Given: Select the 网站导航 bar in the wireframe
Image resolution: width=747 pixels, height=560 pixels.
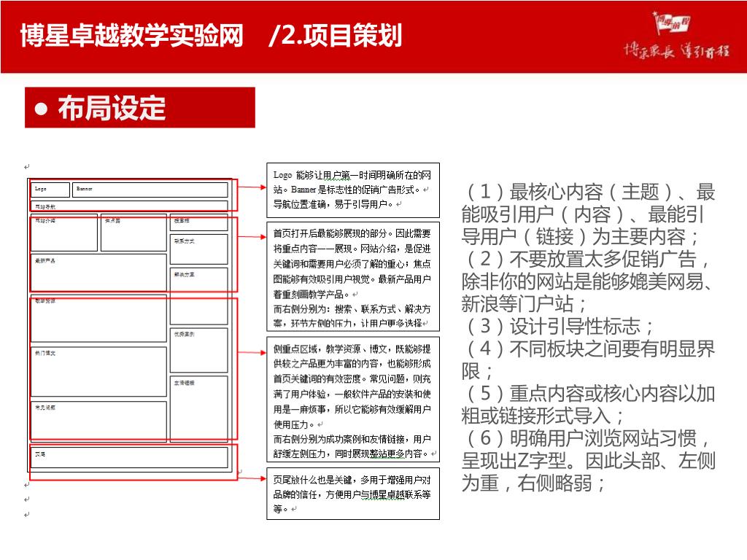Looking at the screenshot, I should pos(129,206).
